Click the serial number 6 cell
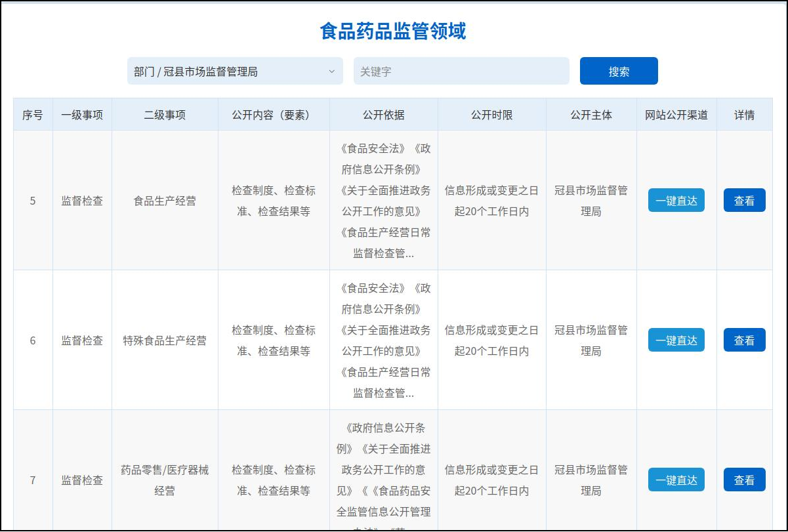Viewport: 788px width, 532px height. pyautogui.click(x=33, y=340)
